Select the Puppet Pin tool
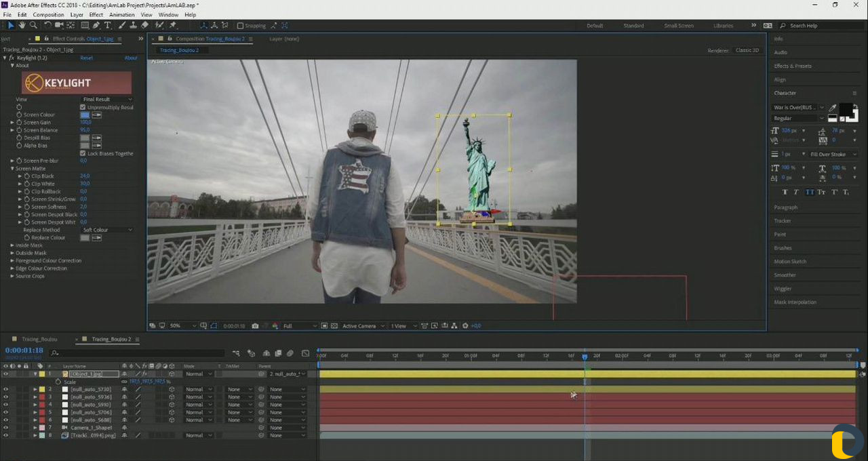Screen dimensions: 868x461 174,25
